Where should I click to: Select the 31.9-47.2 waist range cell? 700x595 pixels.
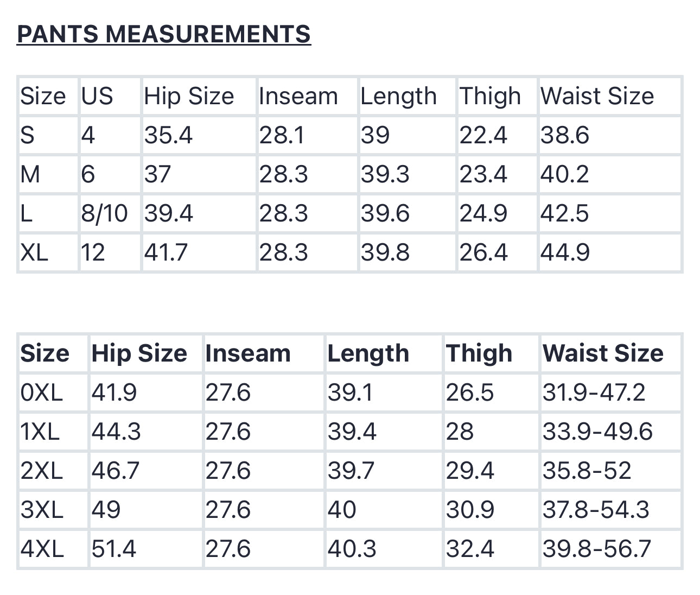point(594,393)
